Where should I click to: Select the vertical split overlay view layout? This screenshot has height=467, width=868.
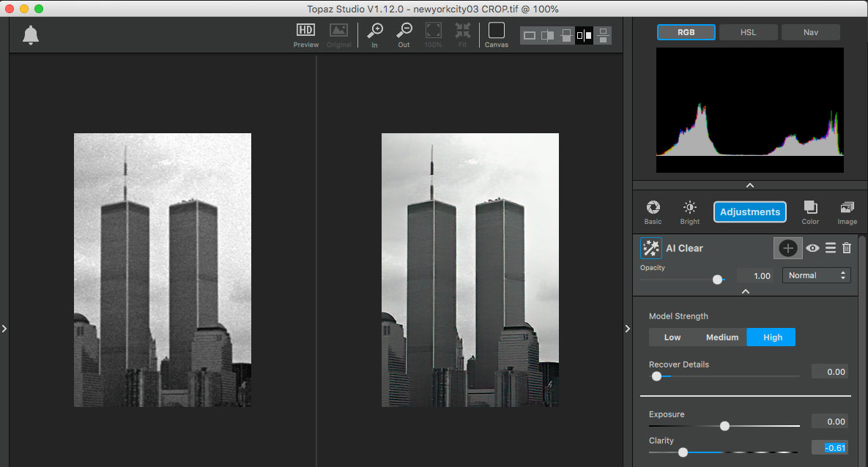tap(548, 36)
